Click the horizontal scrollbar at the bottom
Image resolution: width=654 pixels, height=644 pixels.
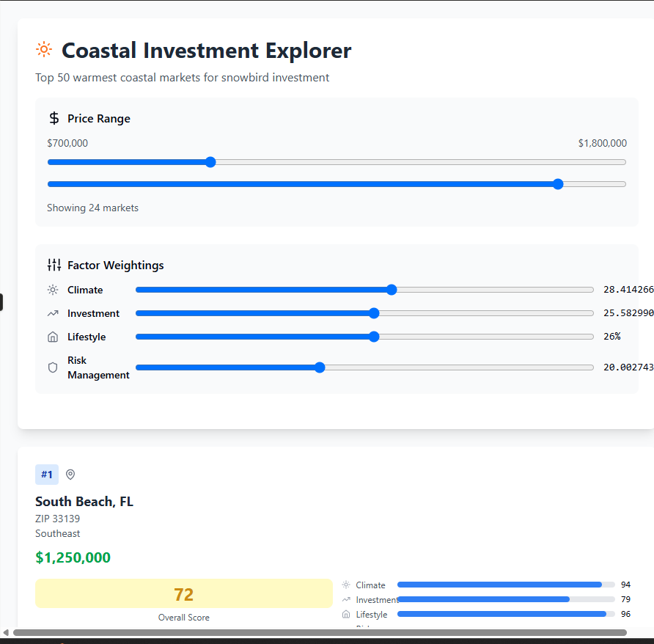(x=320, y=632)
